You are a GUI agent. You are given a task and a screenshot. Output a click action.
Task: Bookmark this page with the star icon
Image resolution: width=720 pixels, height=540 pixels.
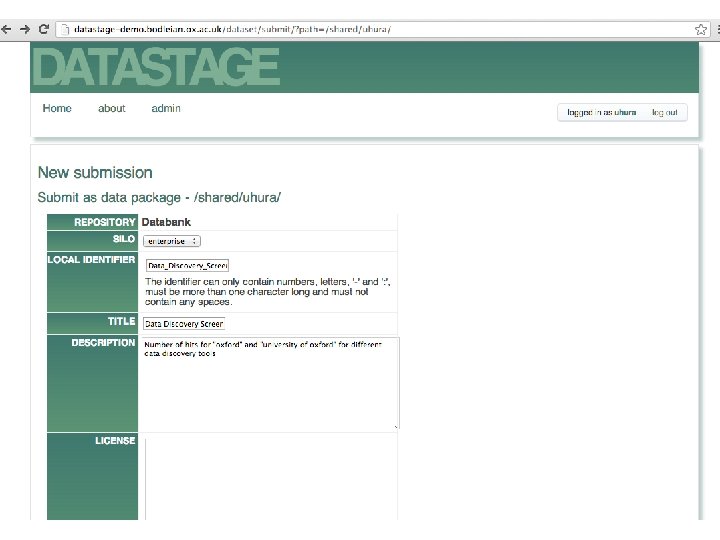coord(701,30)
